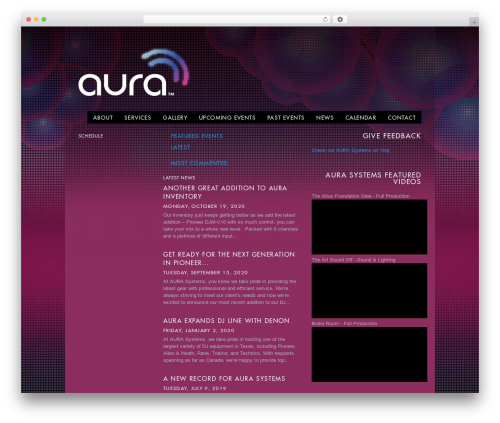Click the Latest News label
Viewport: 500px width, 423px height.
tap(179, 178)
